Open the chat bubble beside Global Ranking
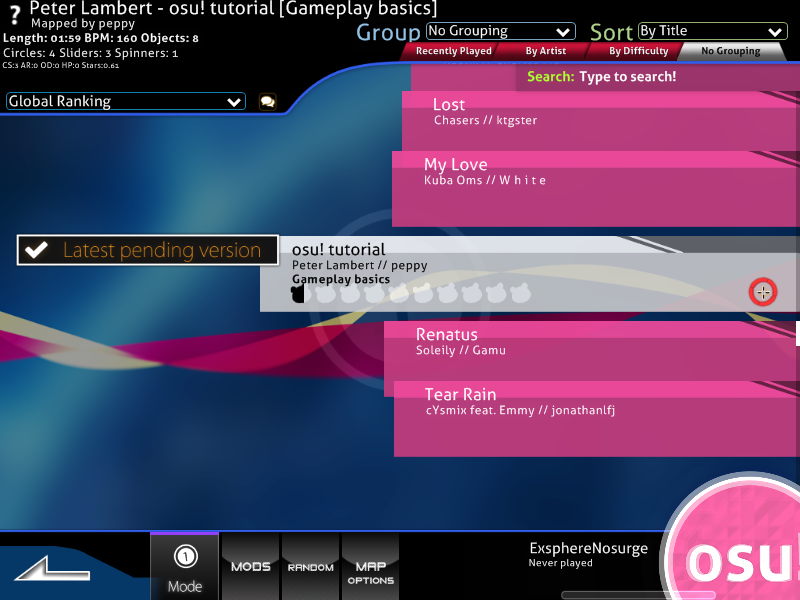800x600 pixels. click(x=268, y=101)
